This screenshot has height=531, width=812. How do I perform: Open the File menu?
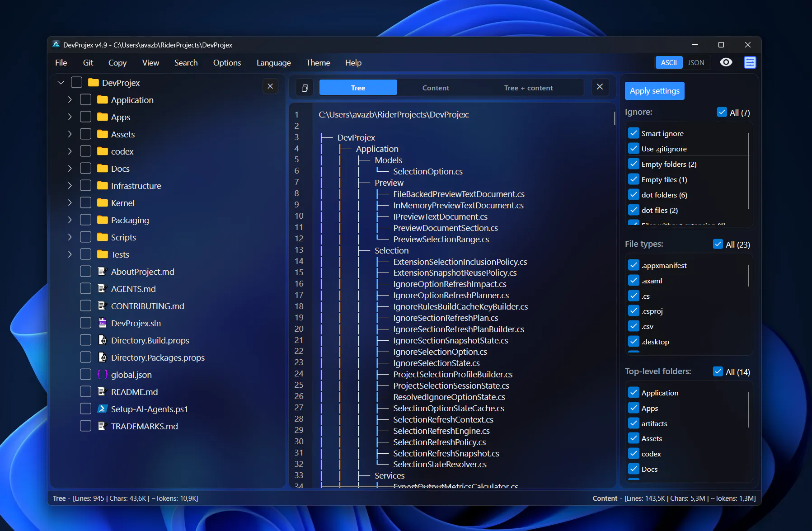click(x=61, y=62)
